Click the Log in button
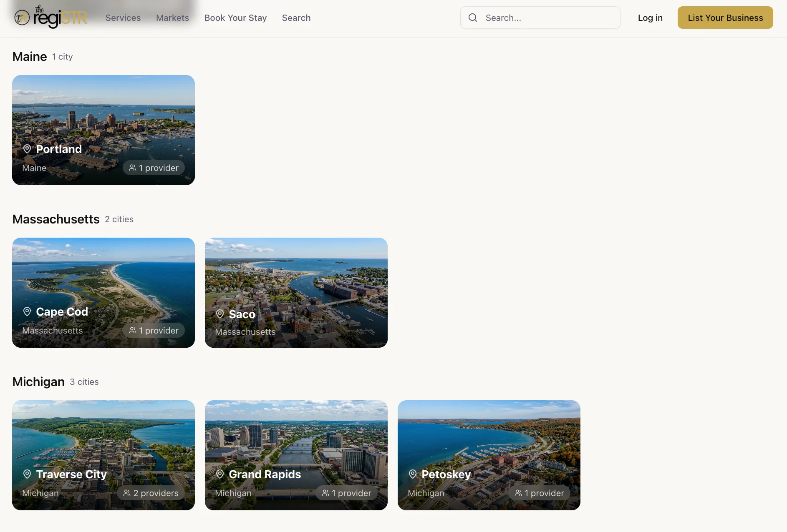 point(650,18)
